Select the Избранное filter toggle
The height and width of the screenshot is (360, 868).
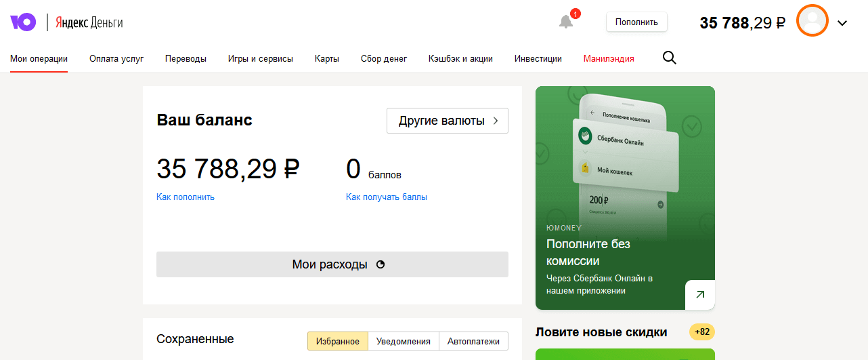pos(338,341)
